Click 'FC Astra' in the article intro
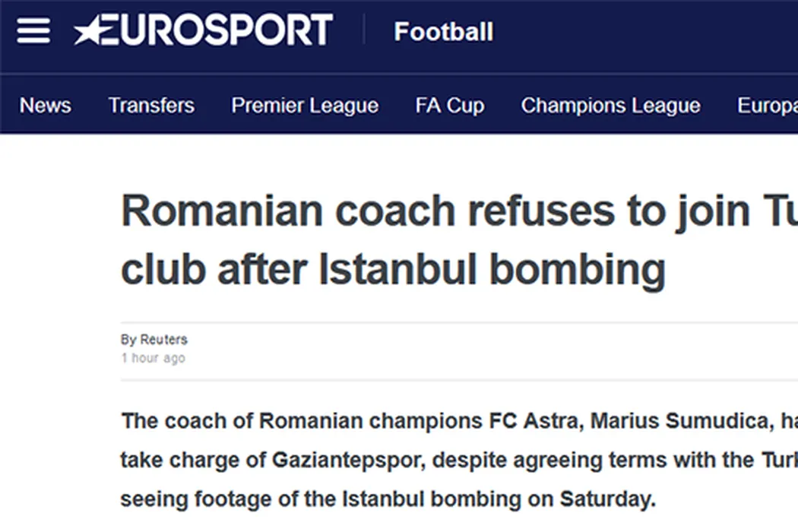Viewport: 798px width, 532px height. click(x=528, y=421)
